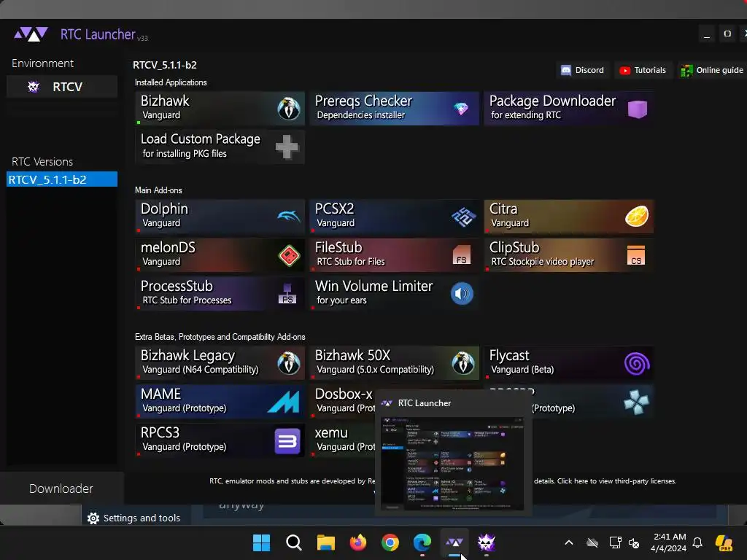The height and width of the screenshot is (560, 747).
Task: Open the Downloader section
Action: coord(61,489)
